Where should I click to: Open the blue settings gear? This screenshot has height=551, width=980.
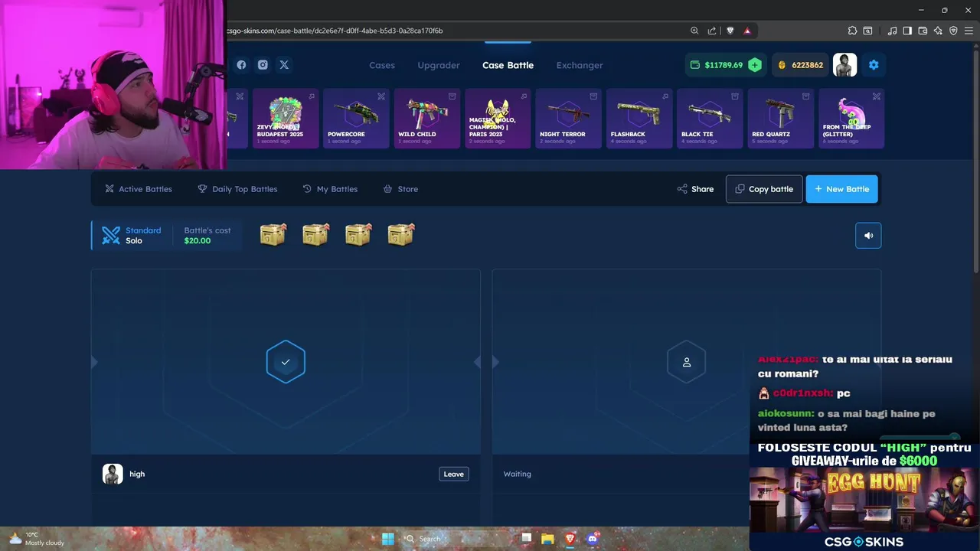(874, 65)
